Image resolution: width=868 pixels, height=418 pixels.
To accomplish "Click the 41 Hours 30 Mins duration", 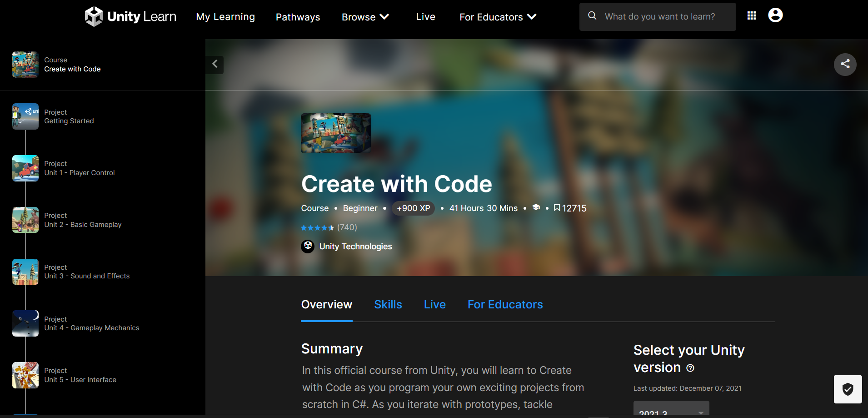I will coord(484,208).
